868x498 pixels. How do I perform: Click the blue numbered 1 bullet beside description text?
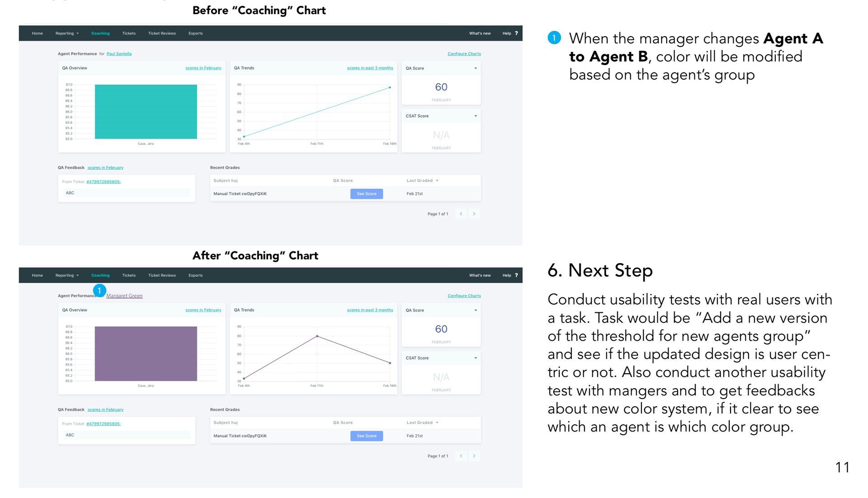point(554,38)
